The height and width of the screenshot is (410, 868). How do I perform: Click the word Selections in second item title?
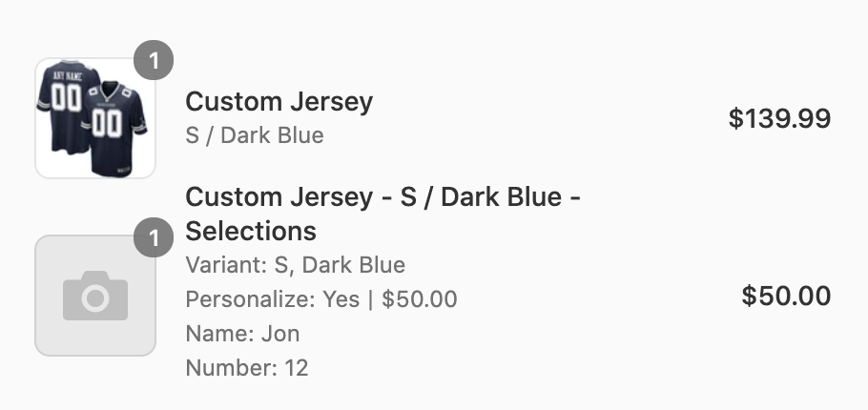tap(251, 231)
